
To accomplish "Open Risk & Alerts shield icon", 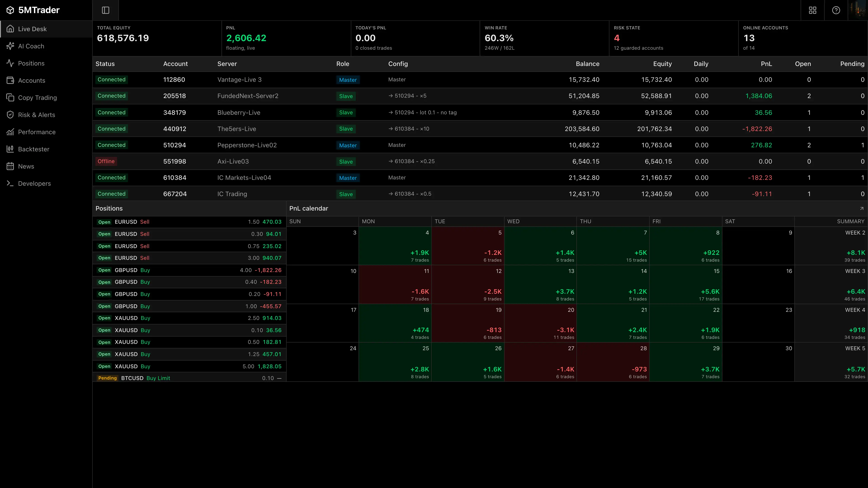I will pyautogui.click(x=10, y=115).
